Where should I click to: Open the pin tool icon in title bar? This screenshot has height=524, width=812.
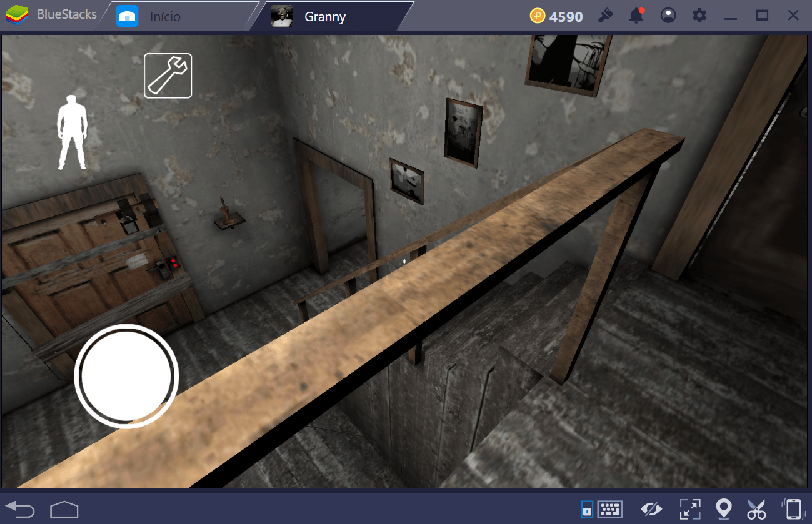click(604, 16)
